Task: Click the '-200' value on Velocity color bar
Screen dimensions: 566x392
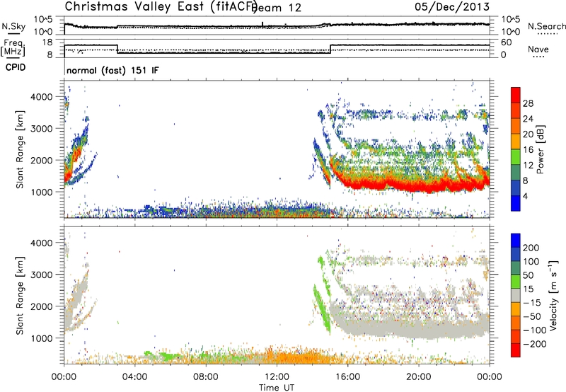Action: coord(535,344)
